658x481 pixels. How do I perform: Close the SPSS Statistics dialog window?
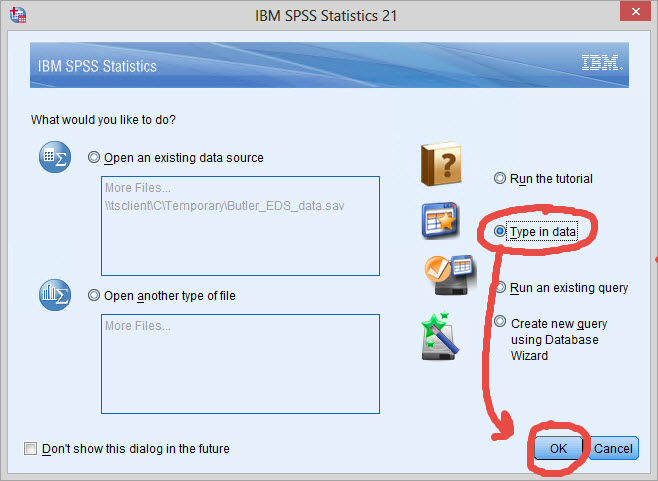coord(635,11)
